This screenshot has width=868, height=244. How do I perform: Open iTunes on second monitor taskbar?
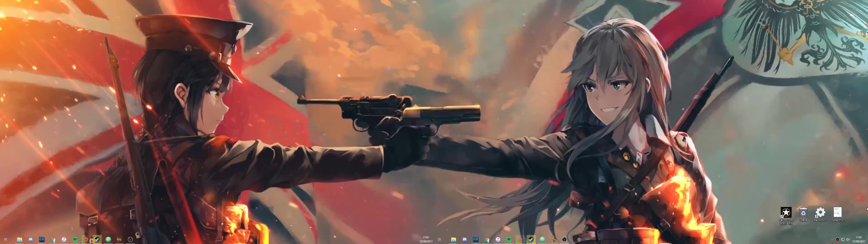point(498,239)
